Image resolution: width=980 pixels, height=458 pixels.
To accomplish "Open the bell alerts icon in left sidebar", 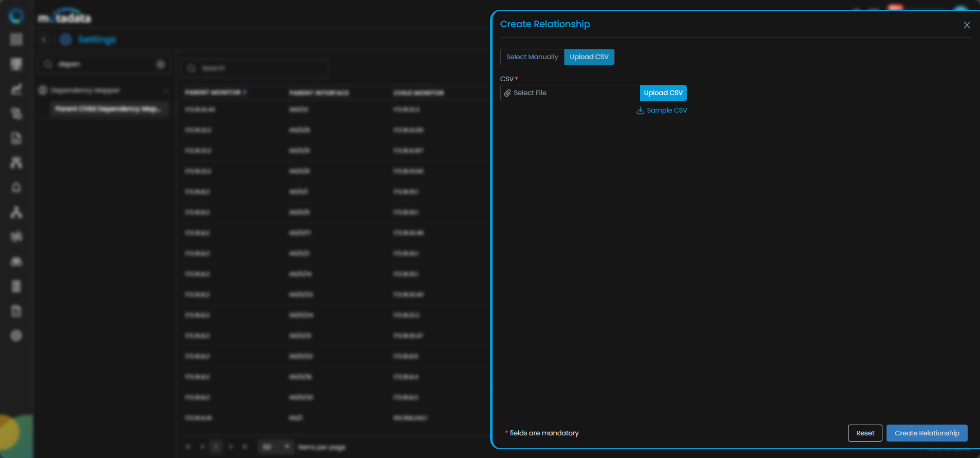I will pos(16,188).
